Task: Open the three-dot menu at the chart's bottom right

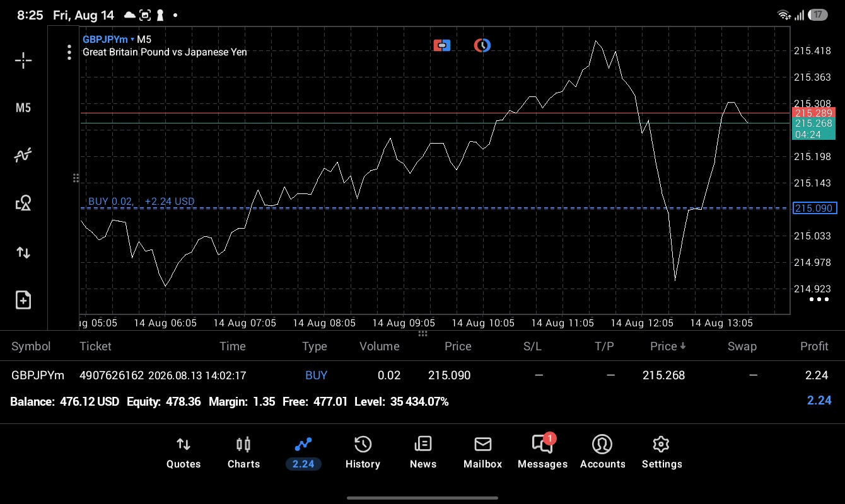Action: (x=819, y=299)
